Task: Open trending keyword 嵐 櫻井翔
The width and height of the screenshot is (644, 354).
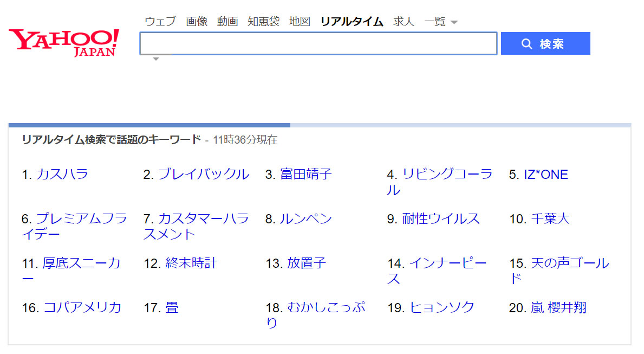Action: (x=558, y=307)
